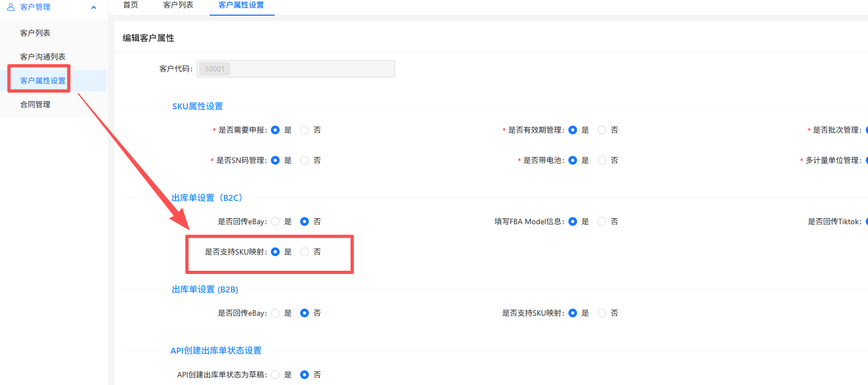868x385 pixels.
Task: Collapse the 客户管理 menu chevron
Action: click(94, 8)
